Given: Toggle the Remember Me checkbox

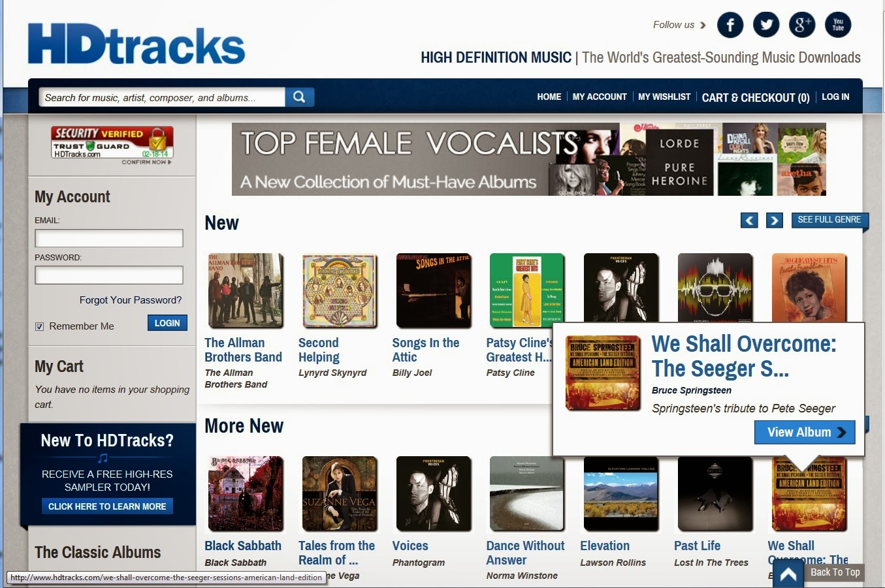Looking at the screenshot, I should pyautogui.click(x=40, y=326).
